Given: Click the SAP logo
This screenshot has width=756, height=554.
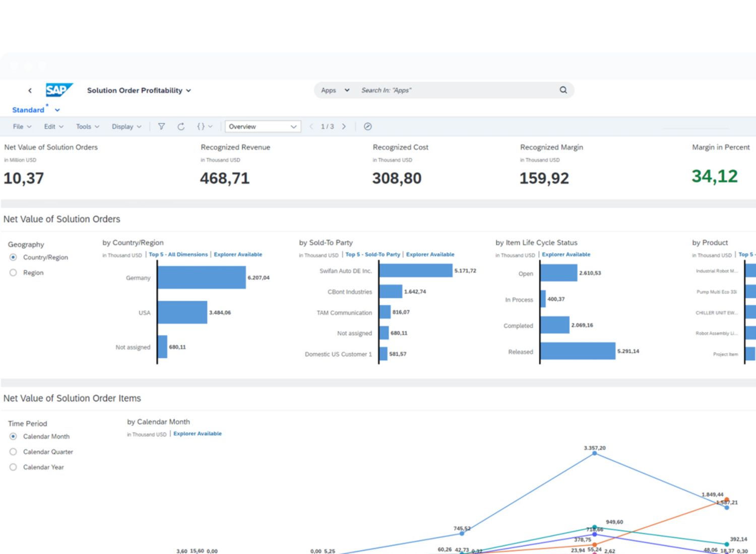Looking at the screenshot, I should click(58, 90).
